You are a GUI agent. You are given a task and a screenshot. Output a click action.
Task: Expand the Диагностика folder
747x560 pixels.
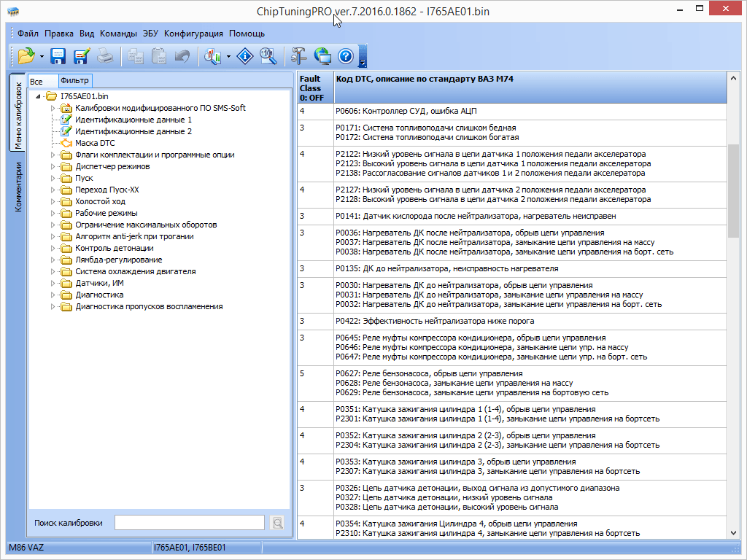(53, 295)
